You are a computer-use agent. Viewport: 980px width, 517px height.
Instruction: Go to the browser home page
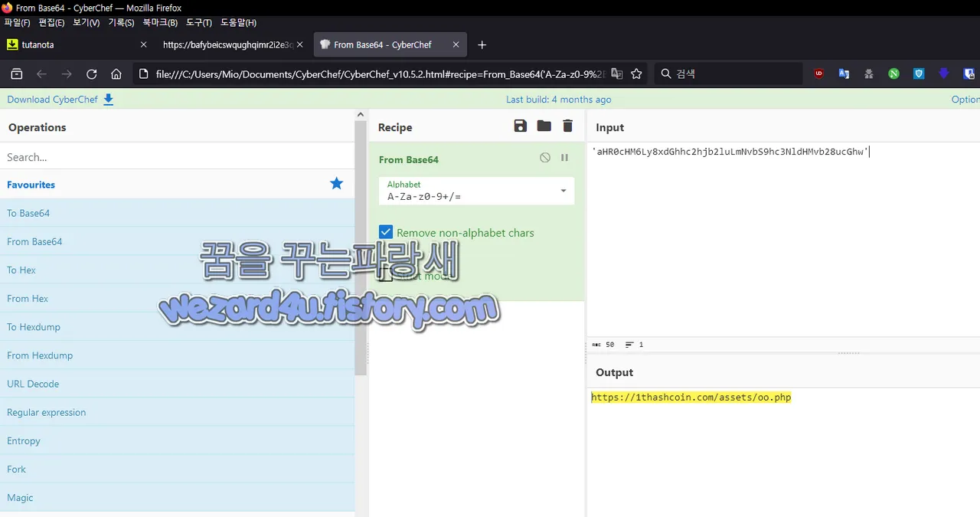(x=116, y=74)
